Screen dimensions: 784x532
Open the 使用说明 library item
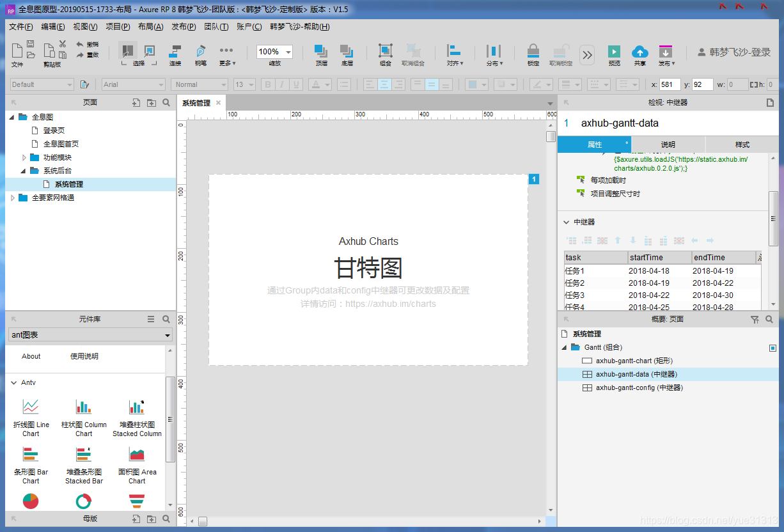(x=84, y=356)
